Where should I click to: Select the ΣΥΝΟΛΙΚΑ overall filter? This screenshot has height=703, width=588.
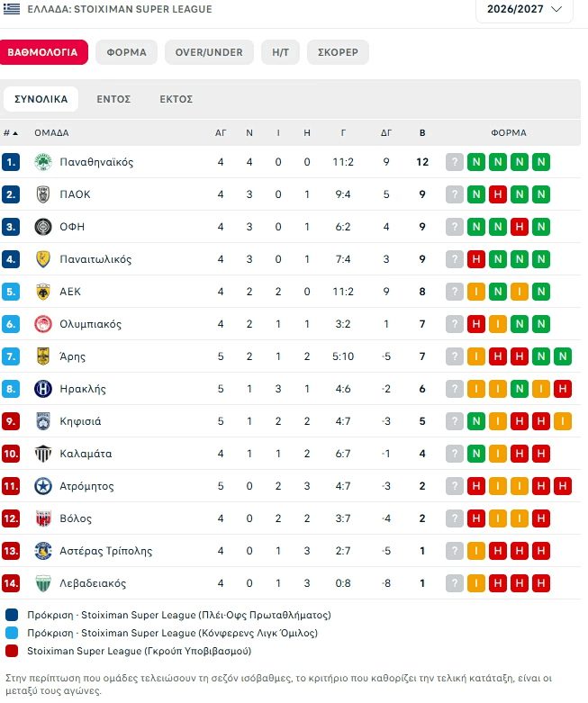41,99
